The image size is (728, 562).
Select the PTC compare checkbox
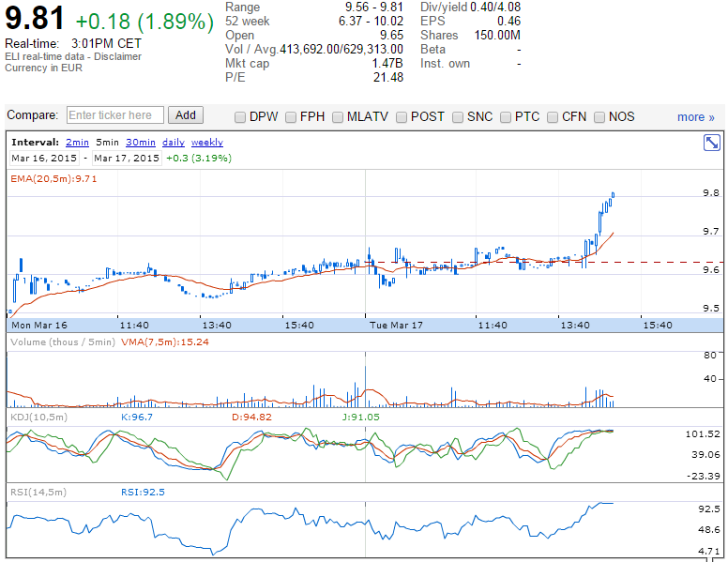[x=506, y=117]
